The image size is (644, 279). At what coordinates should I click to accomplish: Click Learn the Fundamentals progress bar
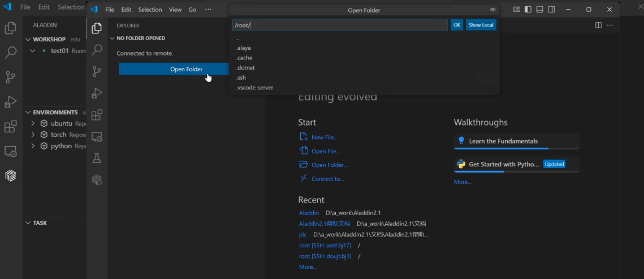click(x=517, y=148)
